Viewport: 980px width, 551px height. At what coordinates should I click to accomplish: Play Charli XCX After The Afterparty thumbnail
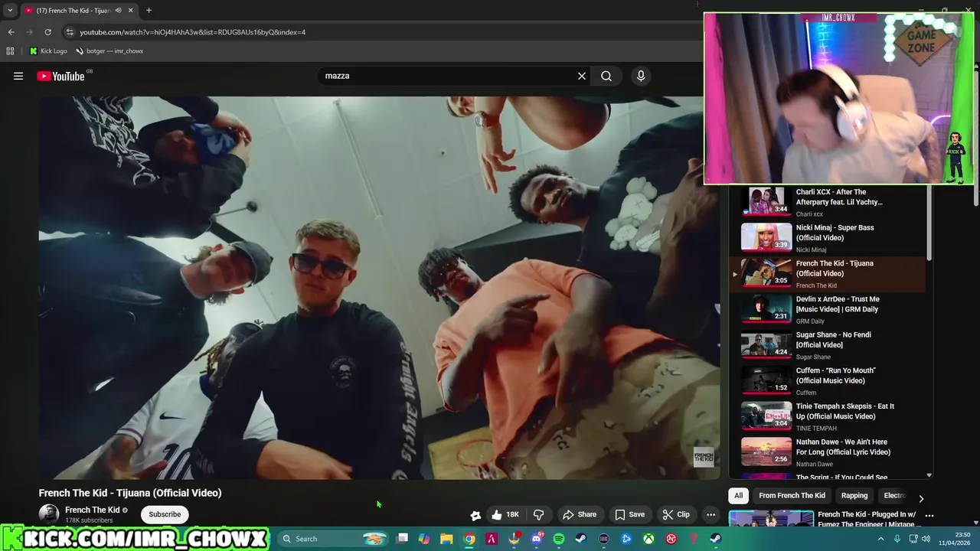[766, 201]
